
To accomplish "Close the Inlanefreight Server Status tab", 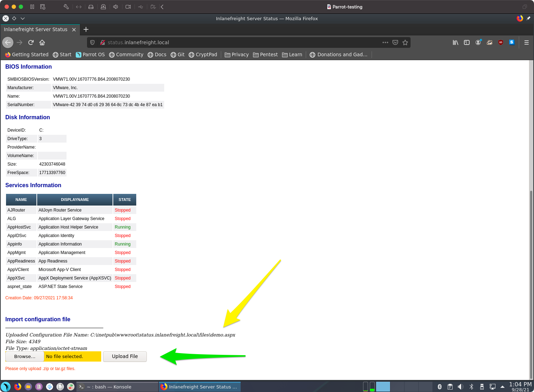I will [74, 30].
